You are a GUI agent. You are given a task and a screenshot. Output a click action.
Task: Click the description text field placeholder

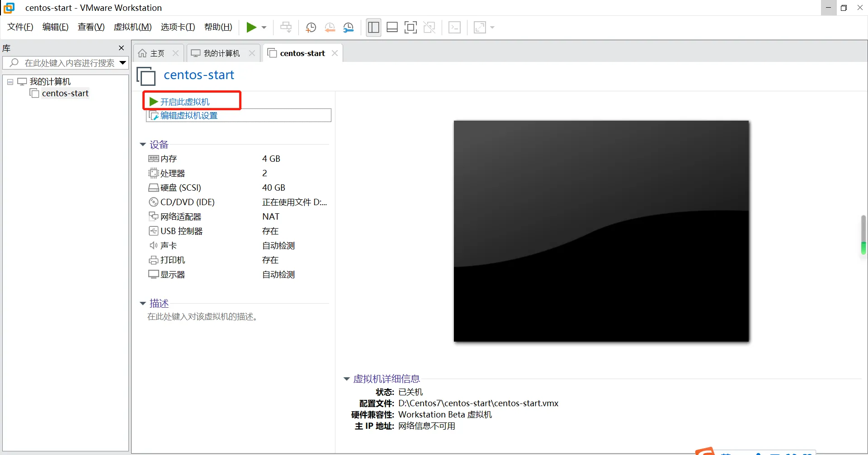pyautogui.click(x=203, y=317)
